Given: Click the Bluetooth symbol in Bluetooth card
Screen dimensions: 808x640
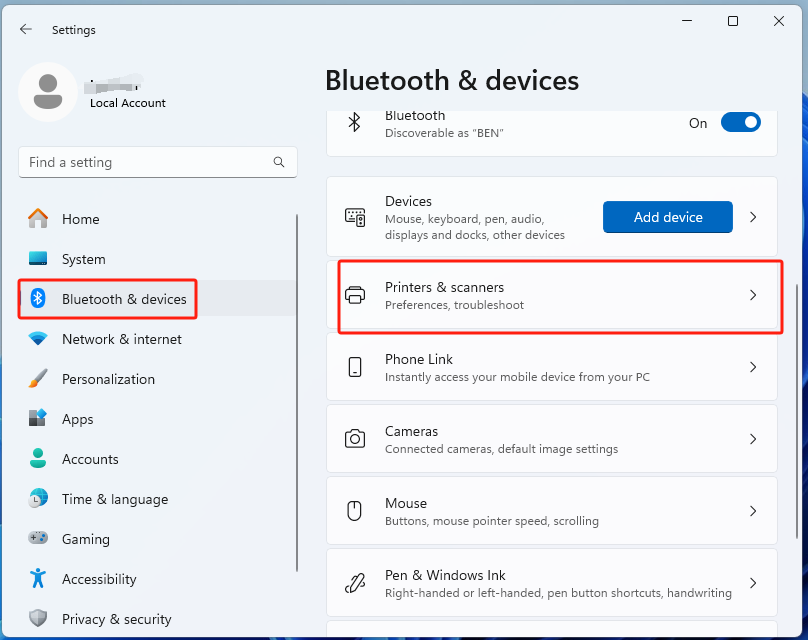Looking at the screenshot, I should [x=354, y=123].
